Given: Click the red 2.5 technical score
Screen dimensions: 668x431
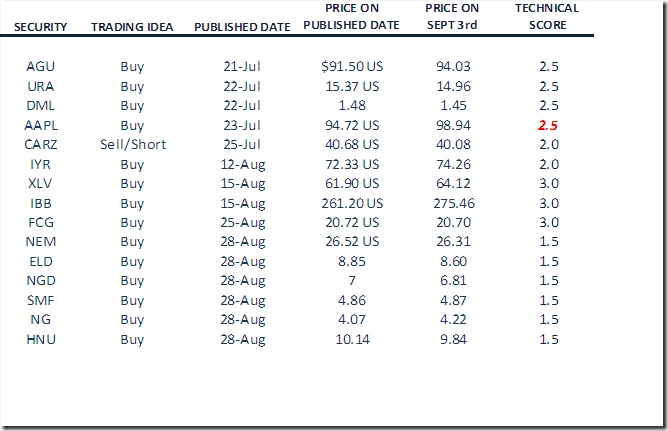Looking at the screenshot, I should click(546, 126).
